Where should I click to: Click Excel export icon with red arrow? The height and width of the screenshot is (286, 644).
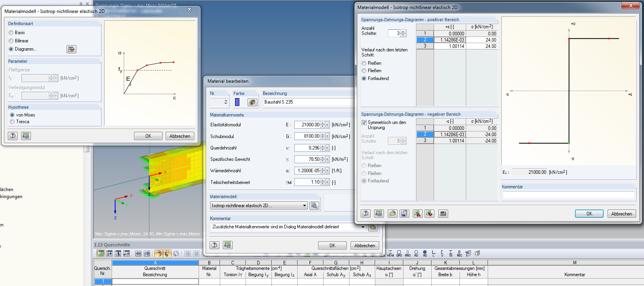pyautogui.click(x=418, y=213)
